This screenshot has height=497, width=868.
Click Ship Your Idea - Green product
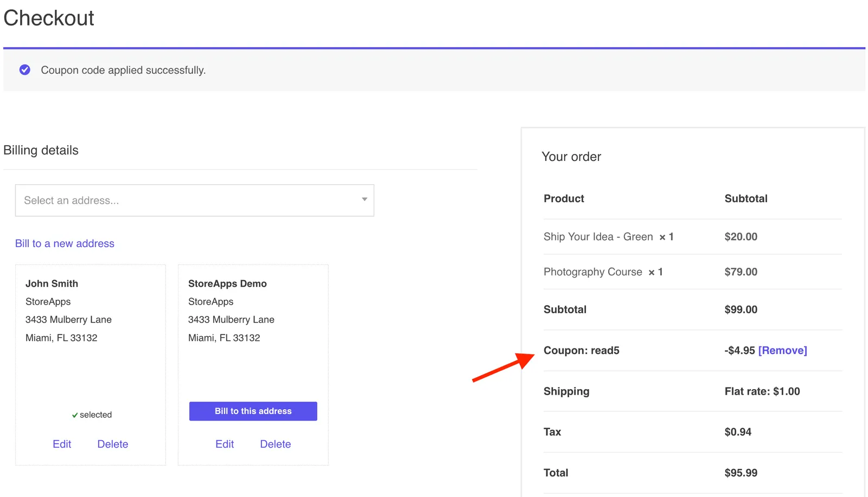(x=598, y=237)
